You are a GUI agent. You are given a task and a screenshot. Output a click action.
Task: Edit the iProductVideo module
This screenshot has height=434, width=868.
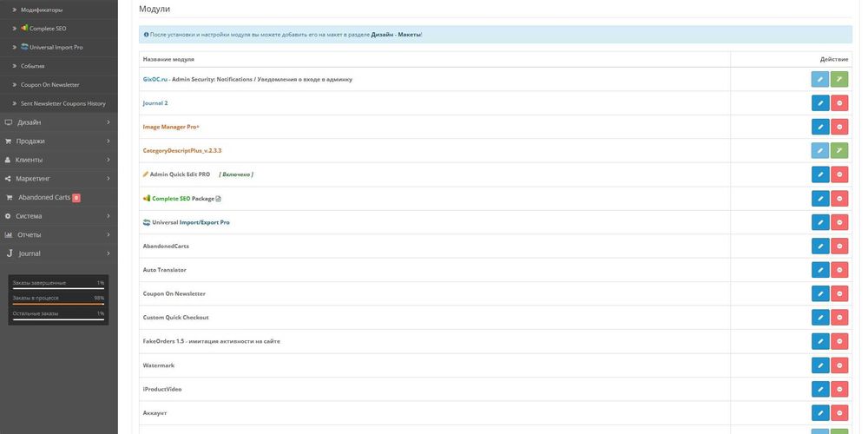pos(820,389)
